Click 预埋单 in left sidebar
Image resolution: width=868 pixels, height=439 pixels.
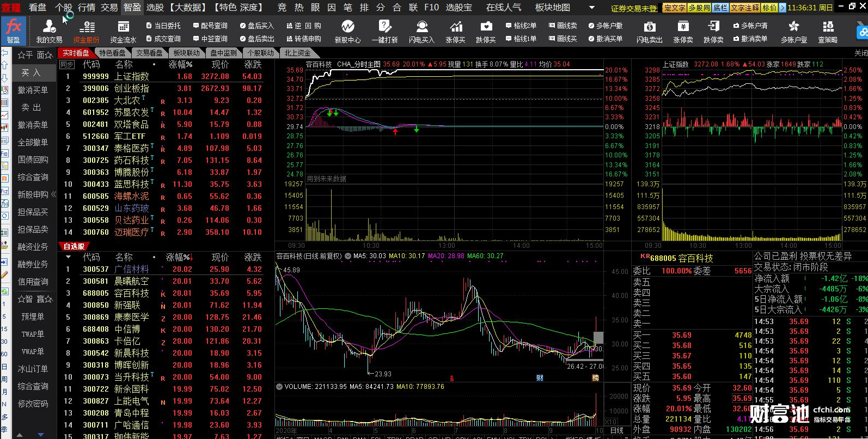click(x=33, y=316)
